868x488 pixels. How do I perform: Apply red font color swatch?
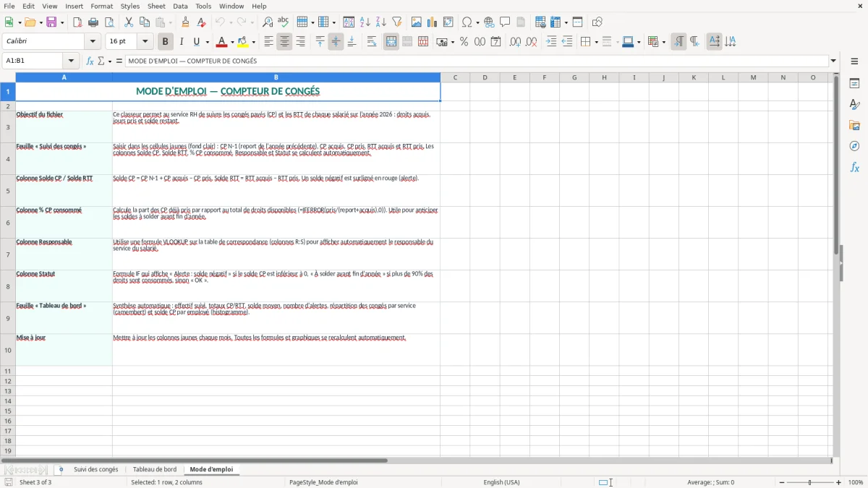[222, 42]
